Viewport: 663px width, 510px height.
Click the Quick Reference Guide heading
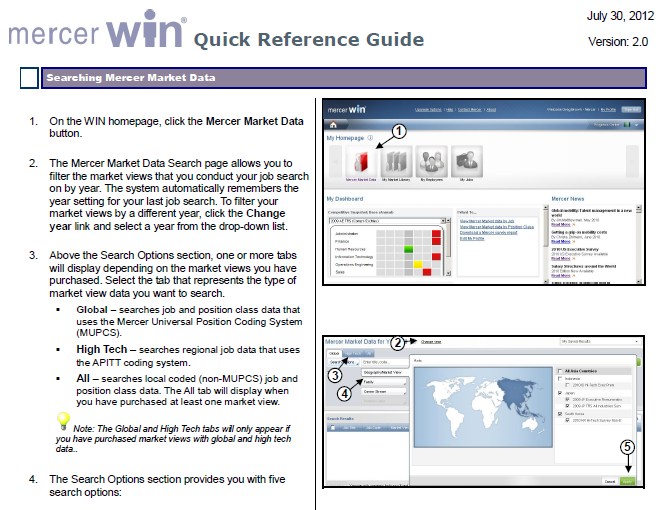click(309, 39)
